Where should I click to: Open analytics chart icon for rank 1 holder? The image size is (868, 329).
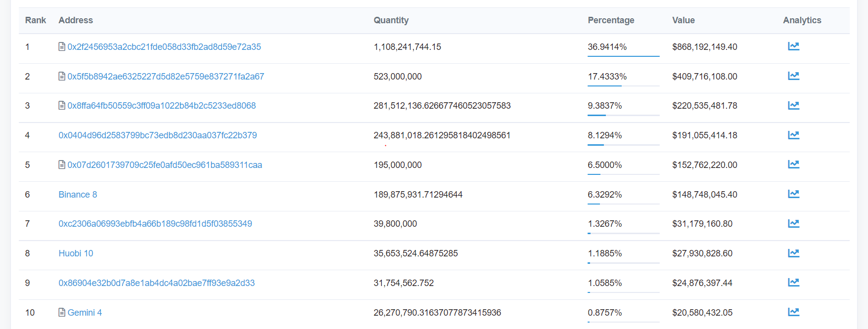coord(793,46)
